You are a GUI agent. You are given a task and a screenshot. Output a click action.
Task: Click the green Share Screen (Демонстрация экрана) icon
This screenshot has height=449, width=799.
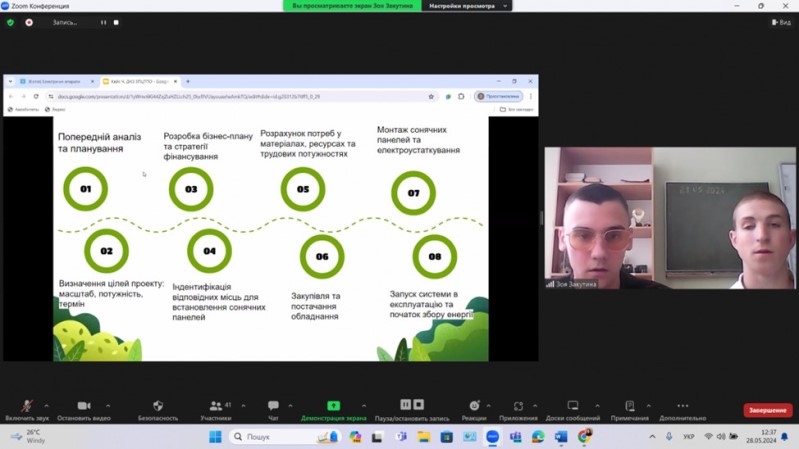click(x=333, y=406)
